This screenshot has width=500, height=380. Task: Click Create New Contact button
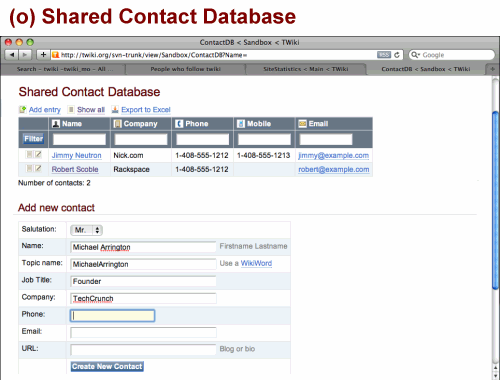[x=107, y=366]
